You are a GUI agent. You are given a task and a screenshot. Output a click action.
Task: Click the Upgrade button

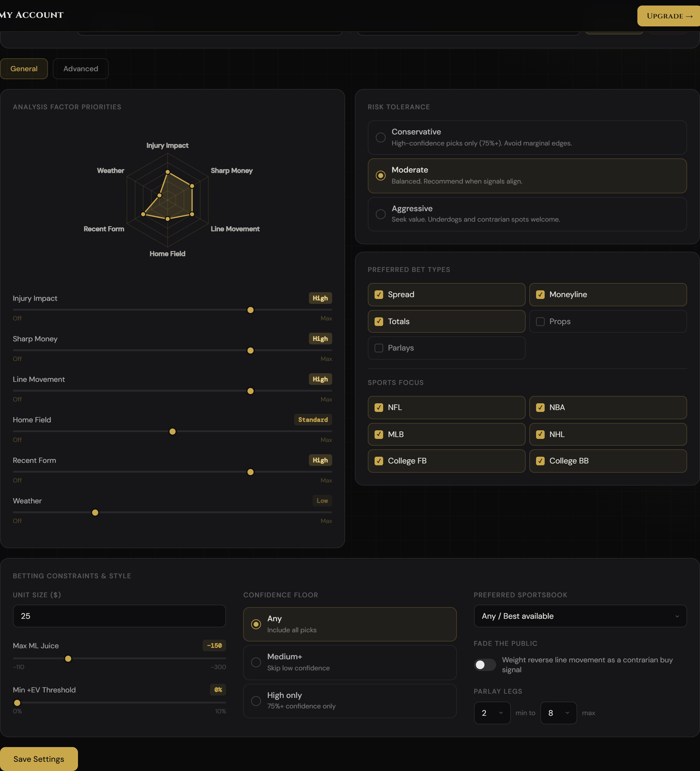[x=669, y=16]
